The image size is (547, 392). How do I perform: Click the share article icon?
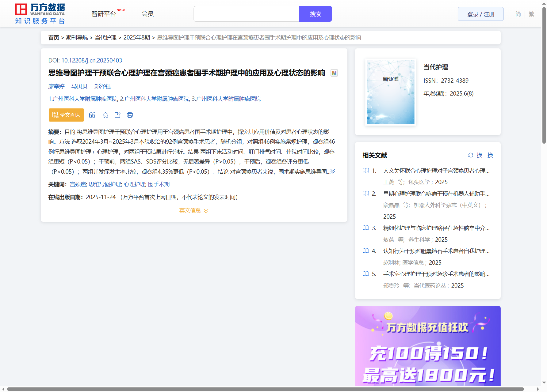[x=117, y=115]
